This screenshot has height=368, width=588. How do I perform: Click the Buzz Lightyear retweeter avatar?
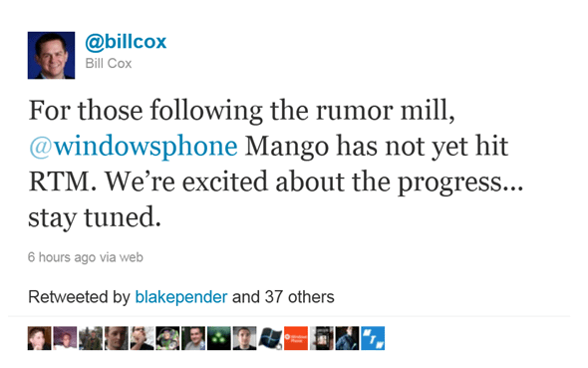pyautogui.click(x=167, y=338)
